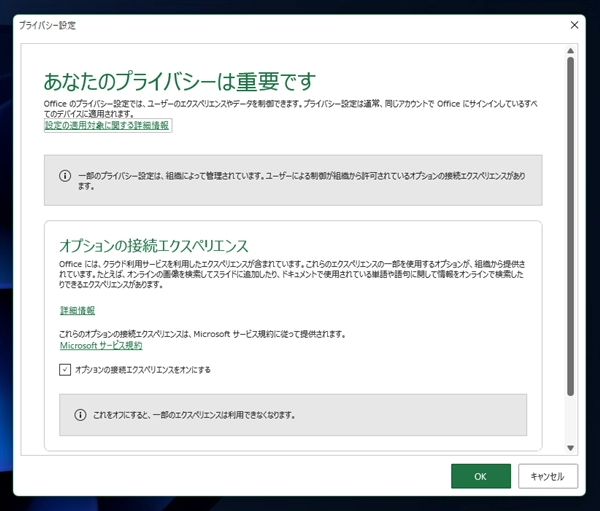600x511 pixels.
Task: Click info icon beside これをオフにすると notice
Action: (x=80, y=415)
